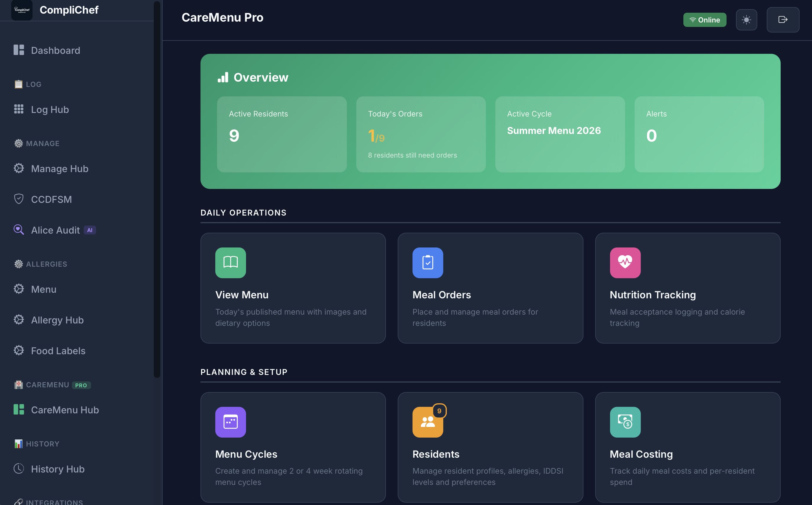Navigate to Log Hub

(49, 109)
